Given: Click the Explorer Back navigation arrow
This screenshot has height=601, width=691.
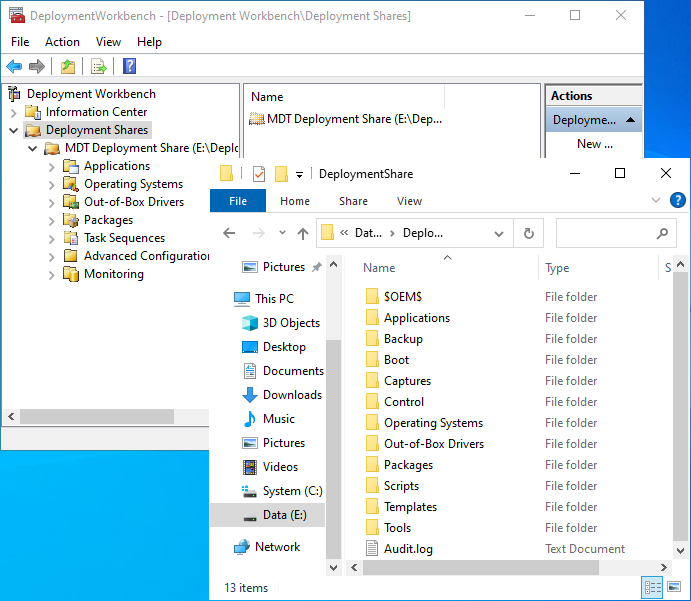Looking at the screenshot, I should [229, 233].
